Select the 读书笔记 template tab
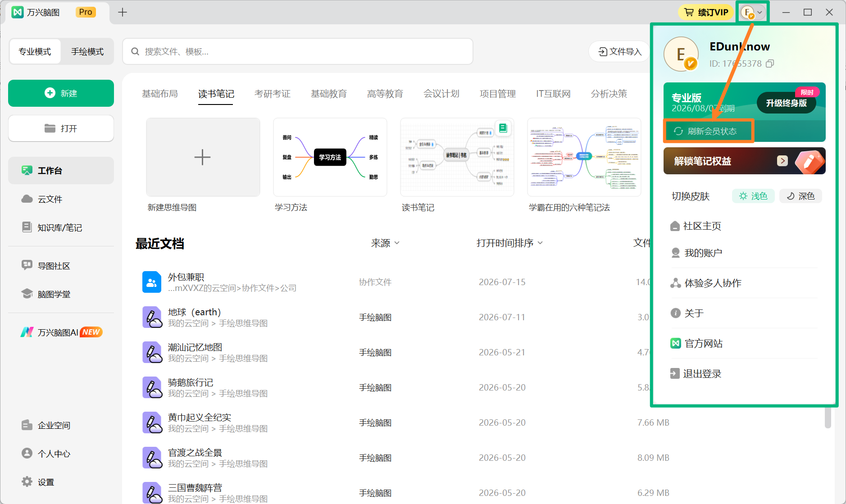The width and height of the screenshot is (846, 504). (216, 94)
